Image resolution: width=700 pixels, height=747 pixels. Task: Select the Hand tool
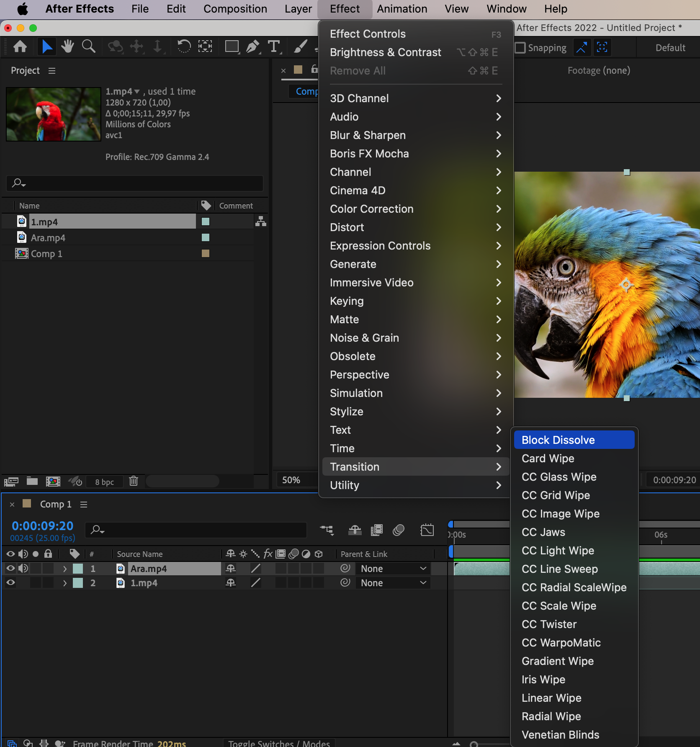pos(67,46)
